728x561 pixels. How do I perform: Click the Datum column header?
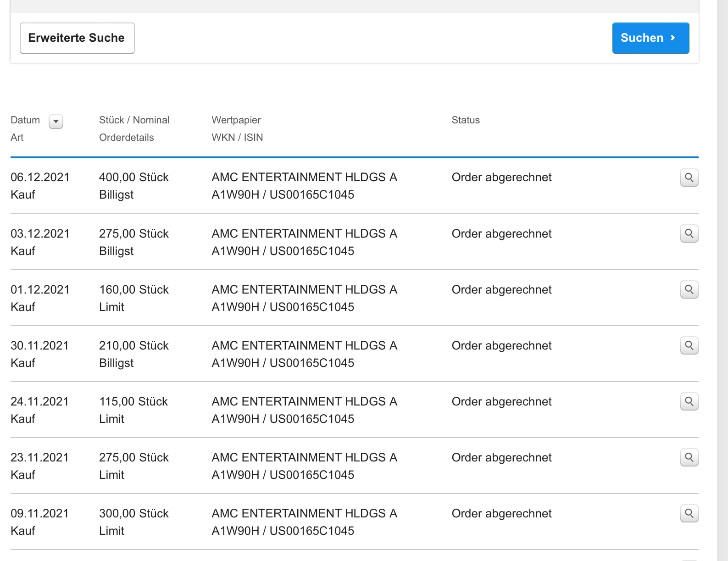(x=25, y=120)
